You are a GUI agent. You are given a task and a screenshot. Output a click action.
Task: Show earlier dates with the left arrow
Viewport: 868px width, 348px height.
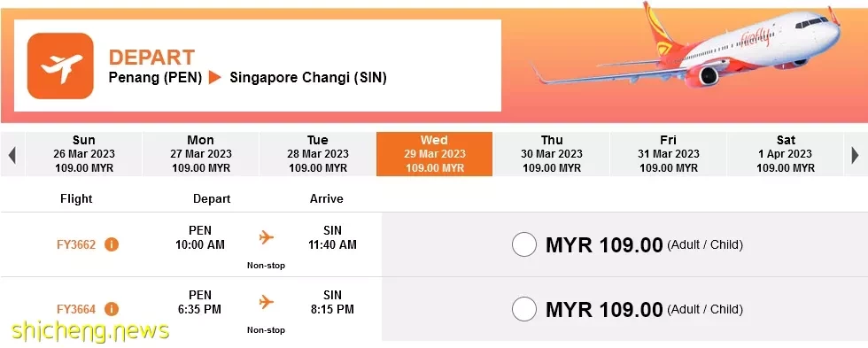(12, 154)
